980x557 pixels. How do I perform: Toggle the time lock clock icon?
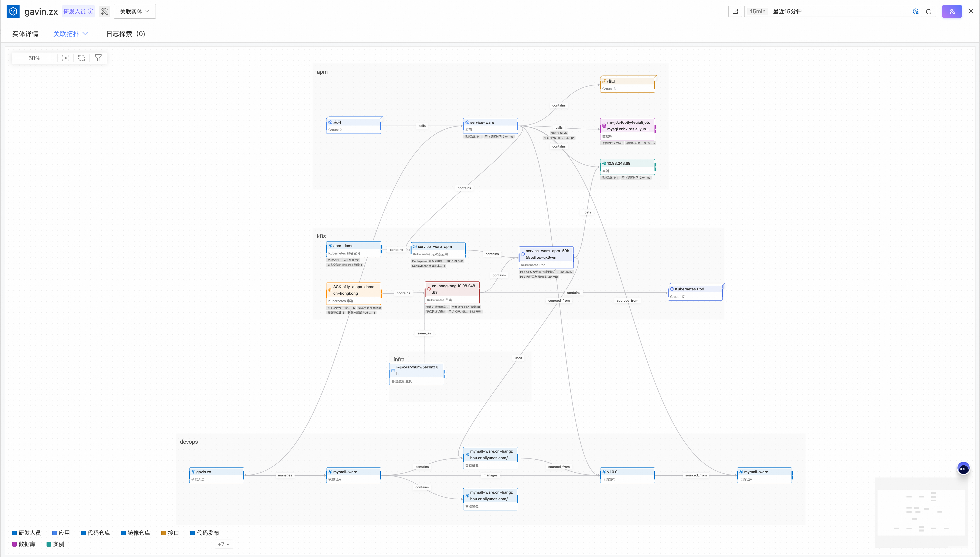click(x=915, y=11)
